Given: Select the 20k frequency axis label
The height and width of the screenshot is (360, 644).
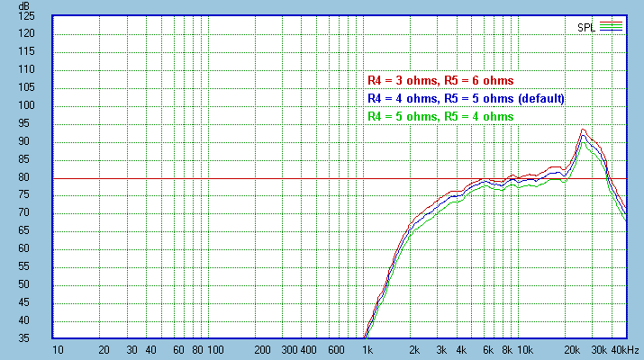Looking at the screenshot, I should (x=571, y=350).
